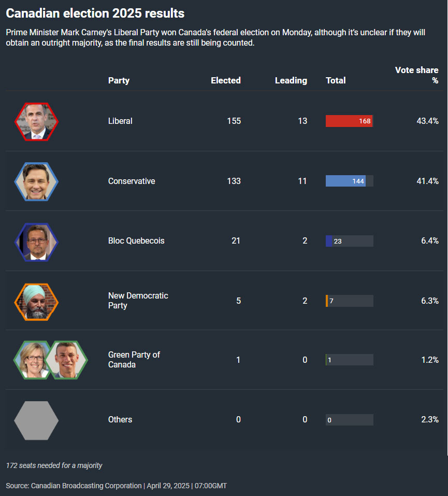Click the Party column header
This screenshot has width=448, height=496.
(119, 80)
